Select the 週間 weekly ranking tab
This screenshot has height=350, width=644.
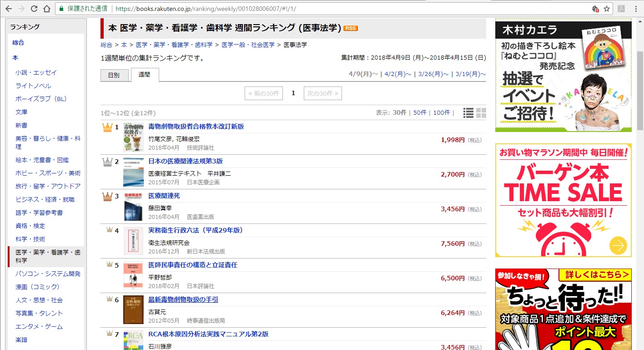point(144,75)
